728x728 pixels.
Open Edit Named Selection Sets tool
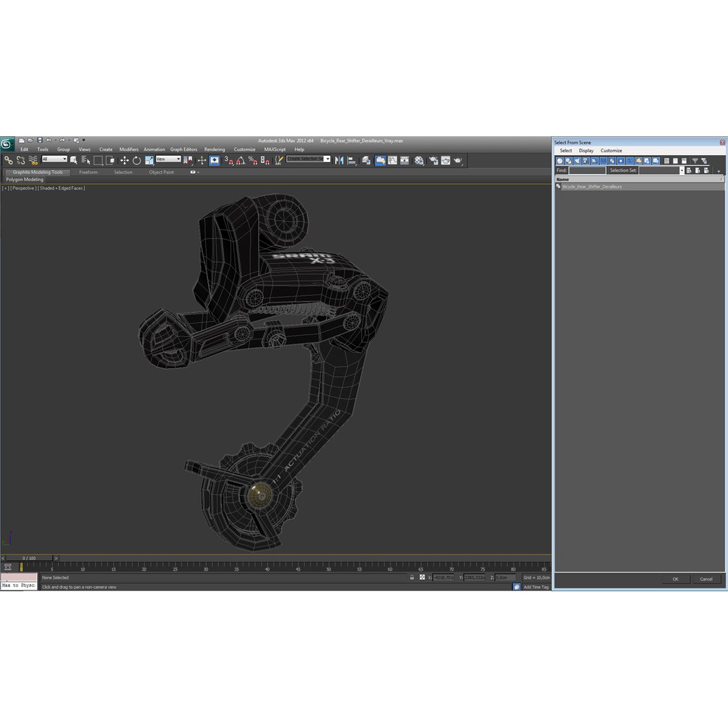[x=278, y=160]
